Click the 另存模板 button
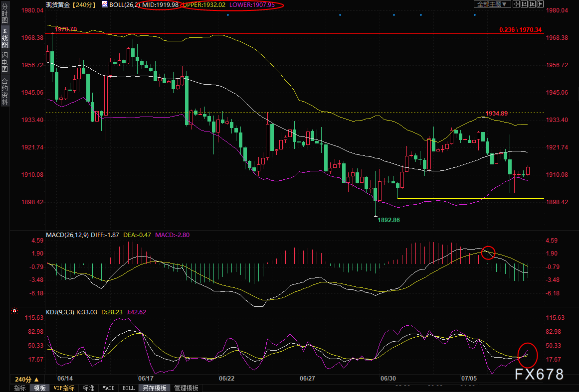The width and height of the screenshot is (579, 392). coord(155,388)
